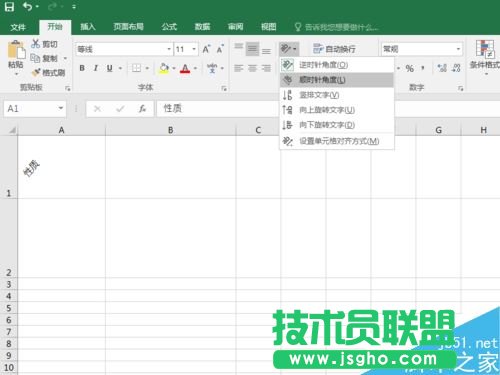Choose 向下旋转文字 menu item

[337, 125]
